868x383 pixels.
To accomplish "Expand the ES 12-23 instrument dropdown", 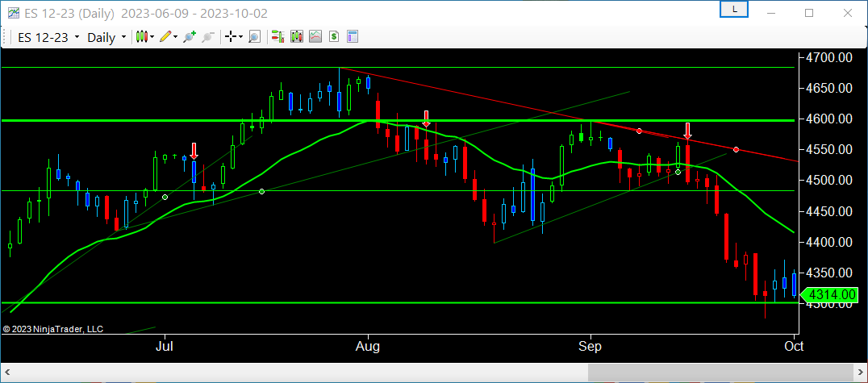I will pos(77,38).
